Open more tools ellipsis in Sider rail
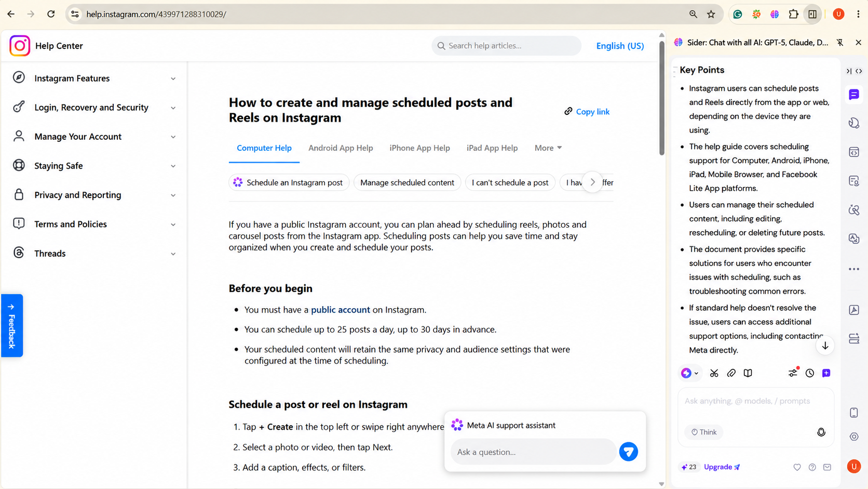 854,269
